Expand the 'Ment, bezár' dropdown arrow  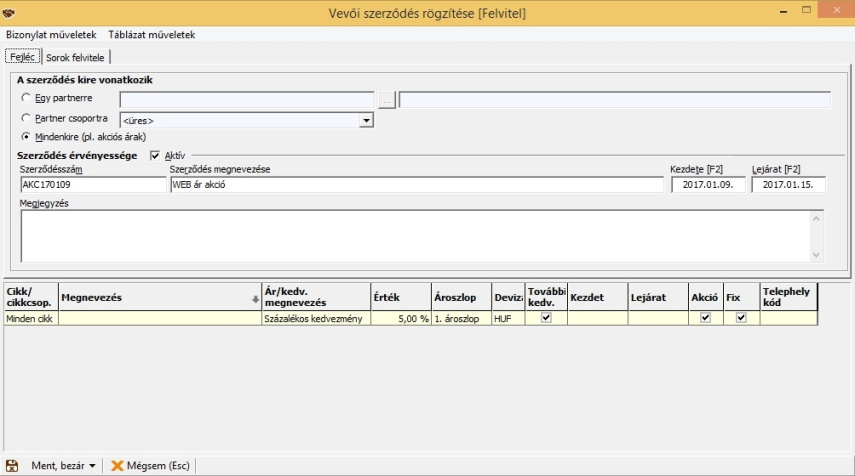pos(92,466)
